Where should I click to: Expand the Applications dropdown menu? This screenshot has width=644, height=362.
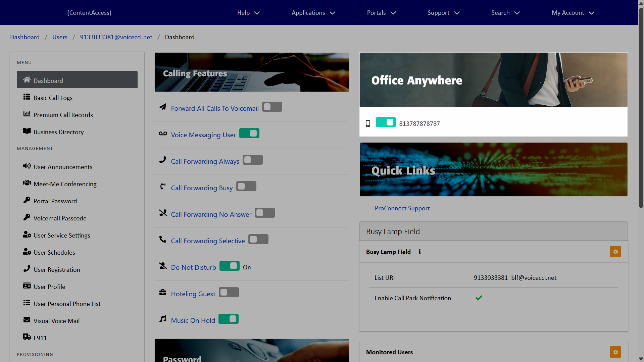[313, 13]
